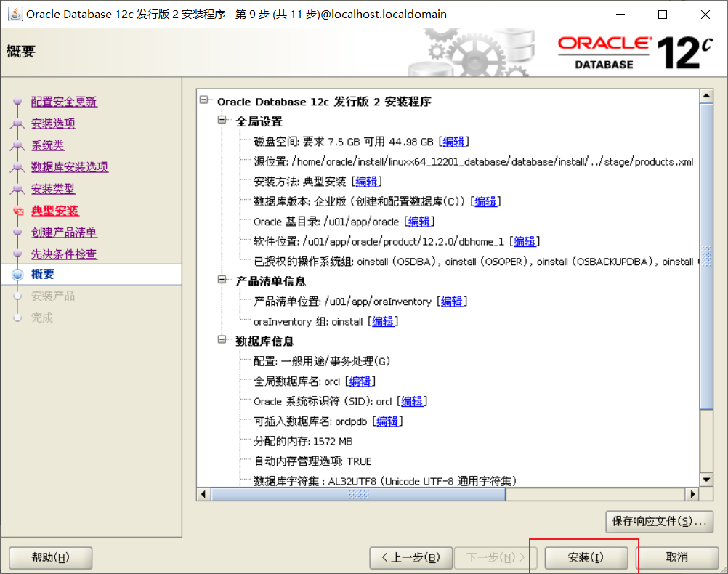Edit the 数据库版本 企业版 setting
The height and width of the screenshot is (574, 728).
(x=485, y=201)
